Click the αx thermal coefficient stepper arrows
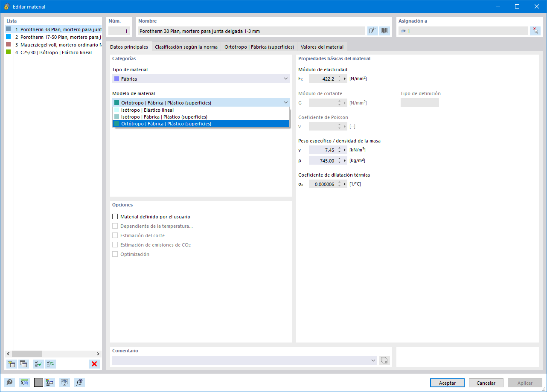The height and width of the screenshot is (392, 547). pyautogui.click(x=339, y=184)
